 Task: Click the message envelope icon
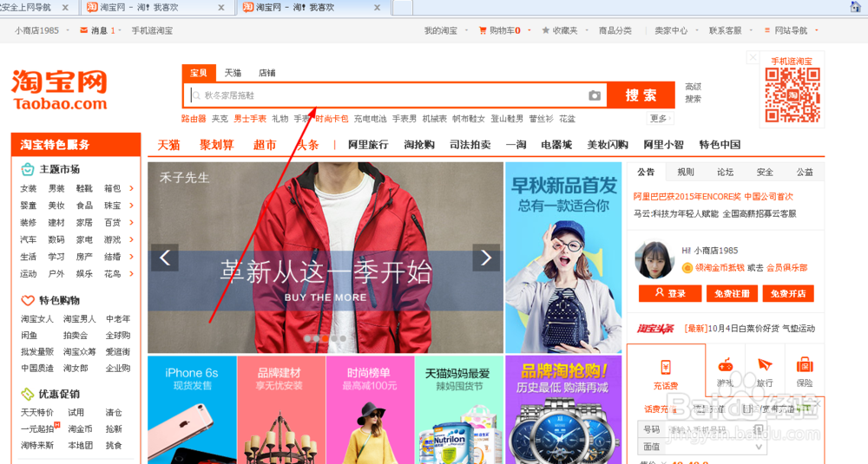(83, 30)
